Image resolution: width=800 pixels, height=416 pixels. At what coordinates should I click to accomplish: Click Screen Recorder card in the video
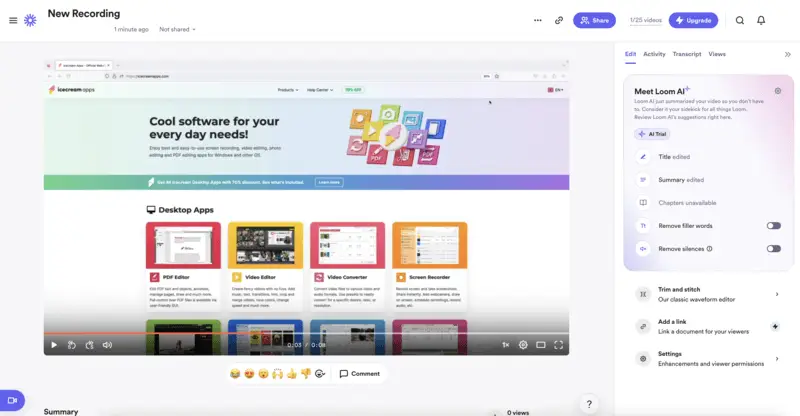point(430,266)
